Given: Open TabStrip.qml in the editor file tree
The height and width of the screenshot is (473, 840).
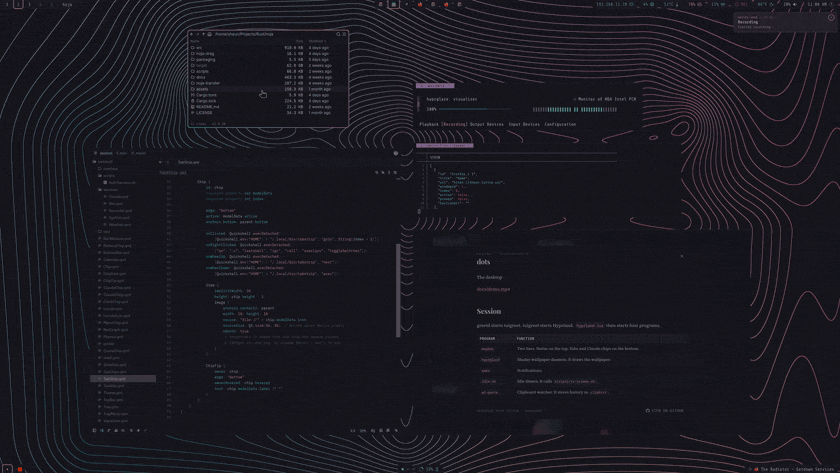Looking at the screenshot, I should point(123,379).
